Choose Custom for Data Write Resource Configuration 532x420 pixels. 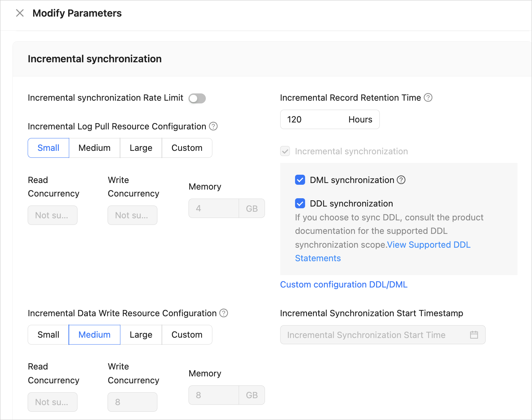[x=187, y=335]
